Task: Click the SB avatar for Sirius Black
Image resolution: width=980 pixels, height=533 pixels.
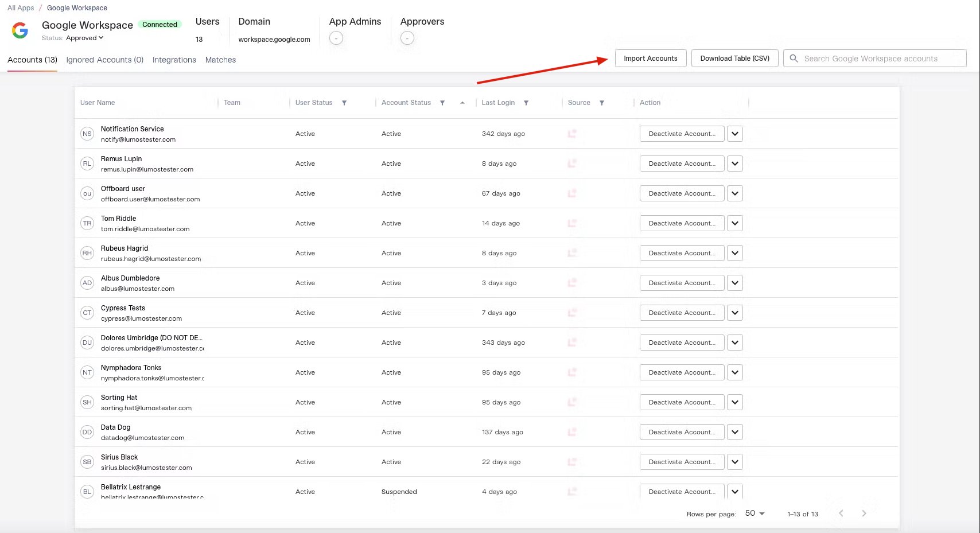Action: click(87, 462)
